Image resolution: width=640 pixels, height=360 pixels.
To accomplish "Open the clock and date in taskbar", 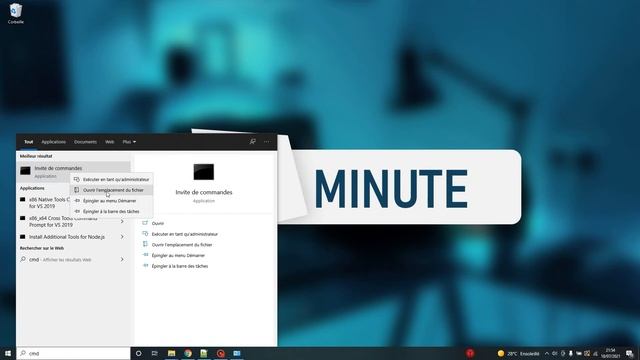I will coord(611,353).
